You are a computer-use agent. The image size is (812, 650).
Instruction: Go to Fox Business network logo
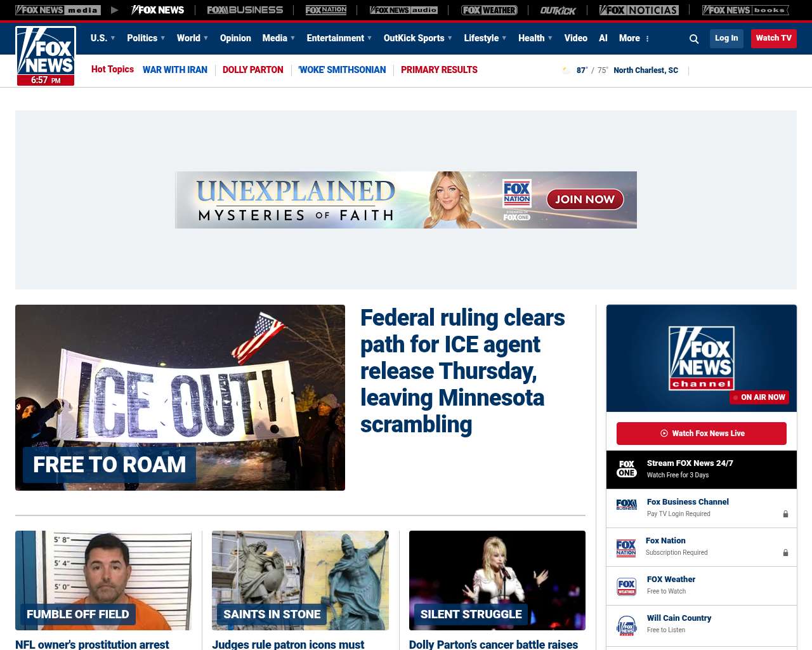[x=245, y=10]
